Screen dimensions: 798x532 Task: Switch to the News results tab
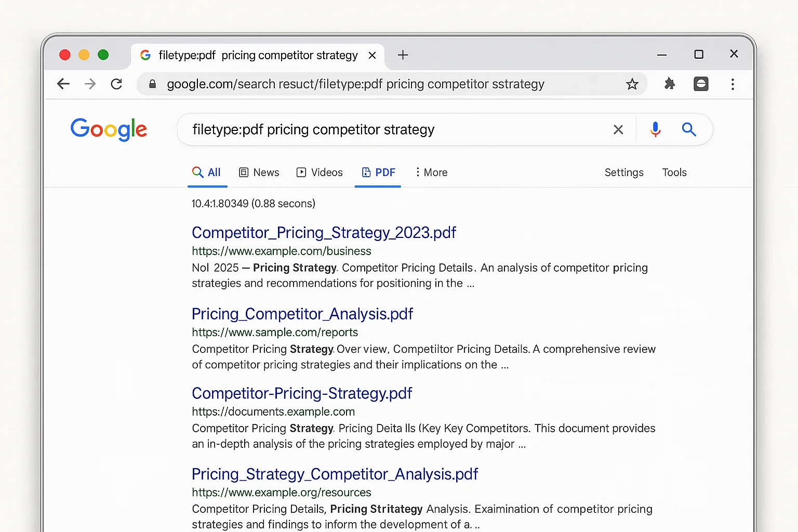(259, 172)
